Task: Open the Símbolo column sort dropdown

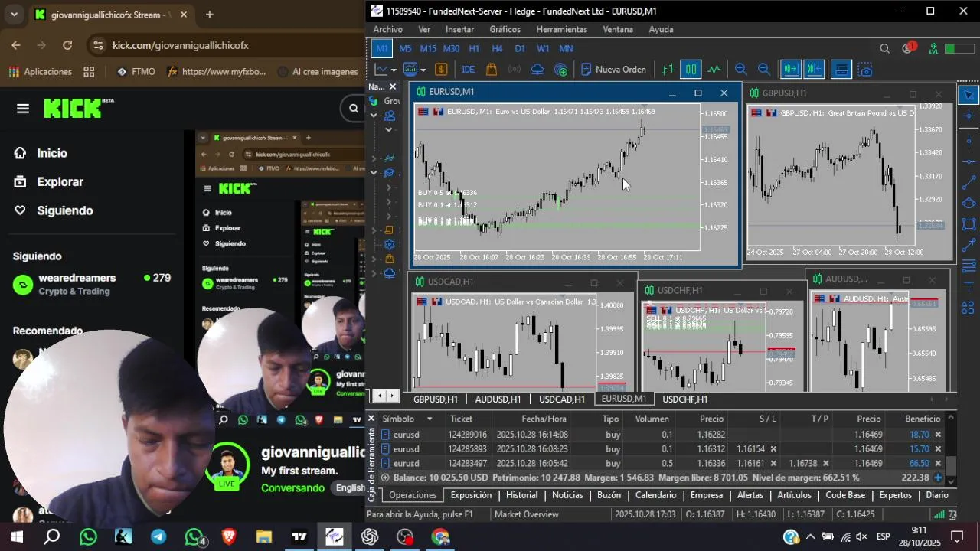Action: tap(430, 419)
